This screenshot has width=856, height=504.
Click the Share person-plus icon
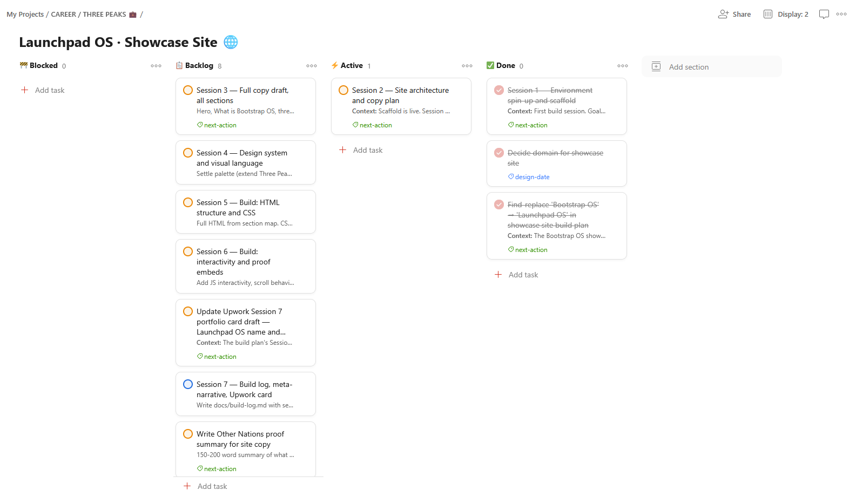click(x=723, y=14)
